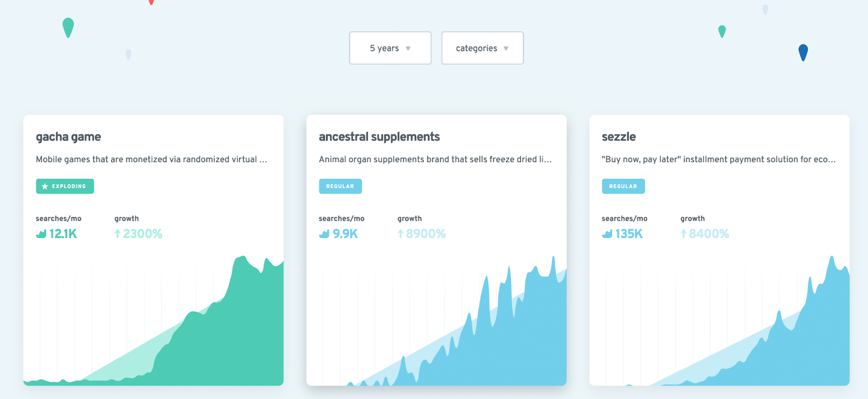Click the arrow inside the categories dropdown

(506, 49)
